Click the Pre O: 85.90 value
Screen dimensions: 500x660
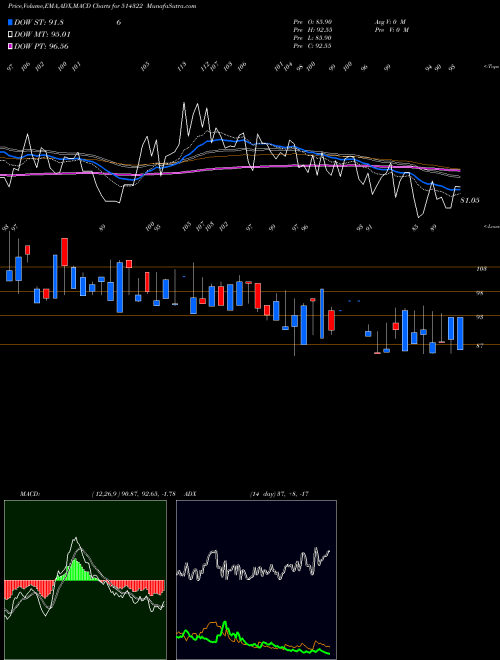point(312,21)
